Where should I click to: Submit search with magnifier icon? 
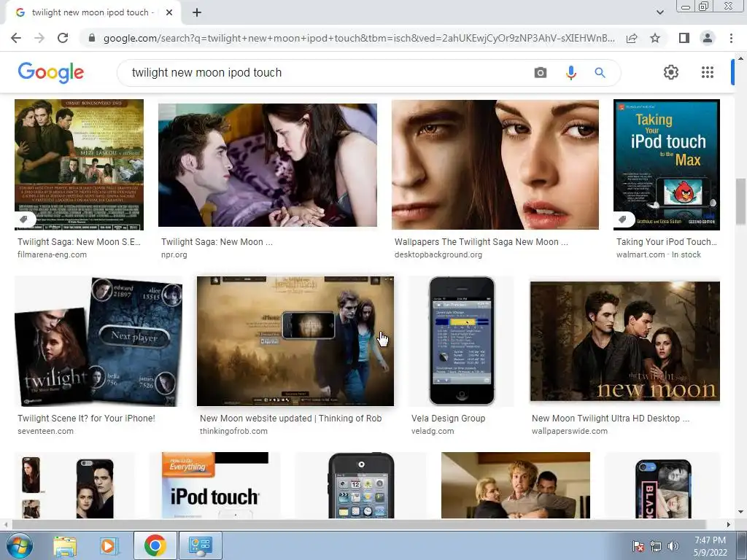click(600, 72)
